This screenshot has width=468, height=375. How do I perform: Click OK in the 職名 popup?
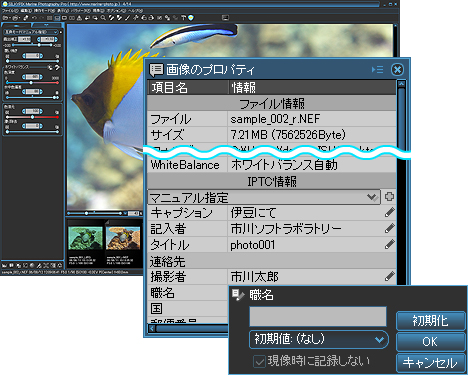430,342
